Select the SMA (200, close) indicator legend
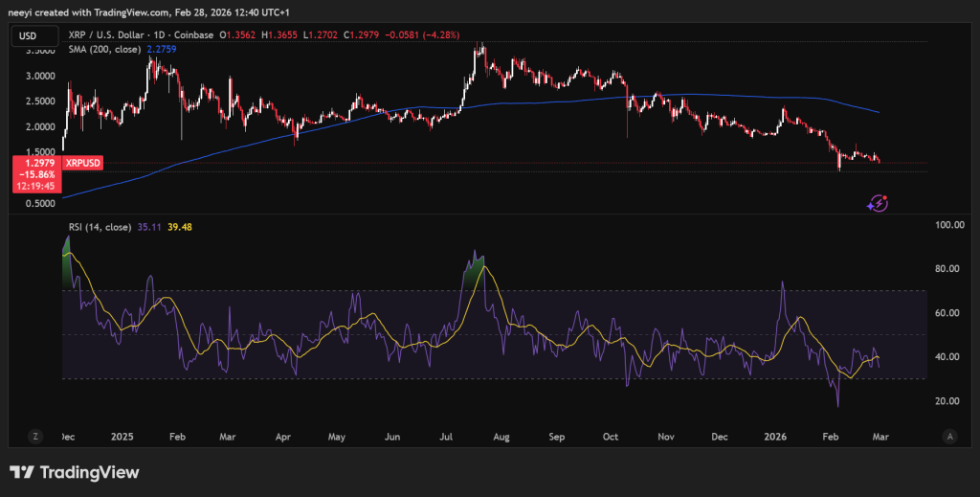The width and height of the screenshot is (980, 497). (105, 49)
